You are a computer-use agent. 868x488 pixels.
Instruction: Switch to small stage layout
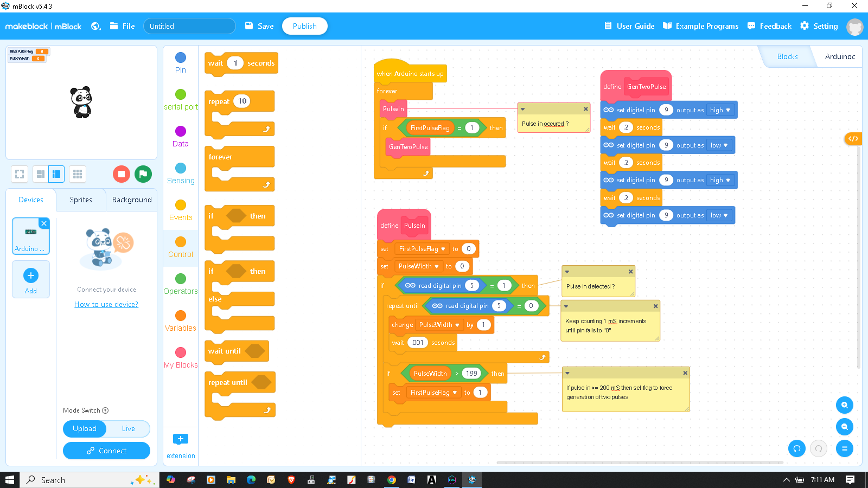coord(40,174)
